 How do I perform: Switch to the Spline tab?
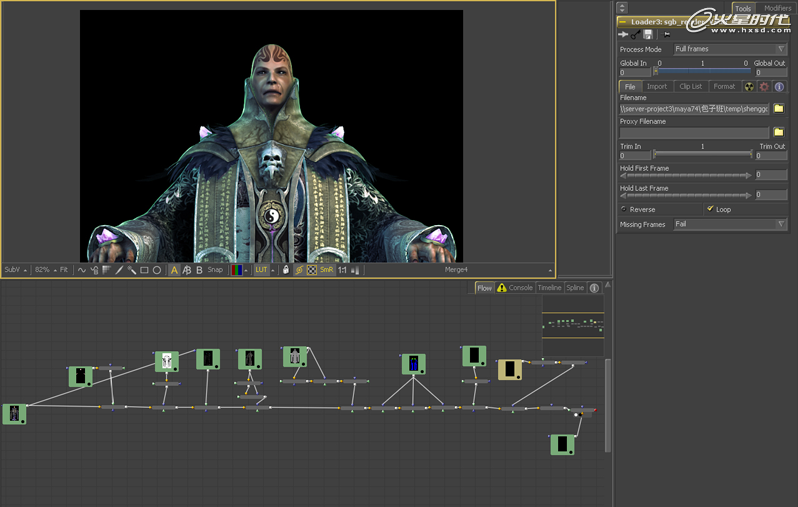point(575,288)
